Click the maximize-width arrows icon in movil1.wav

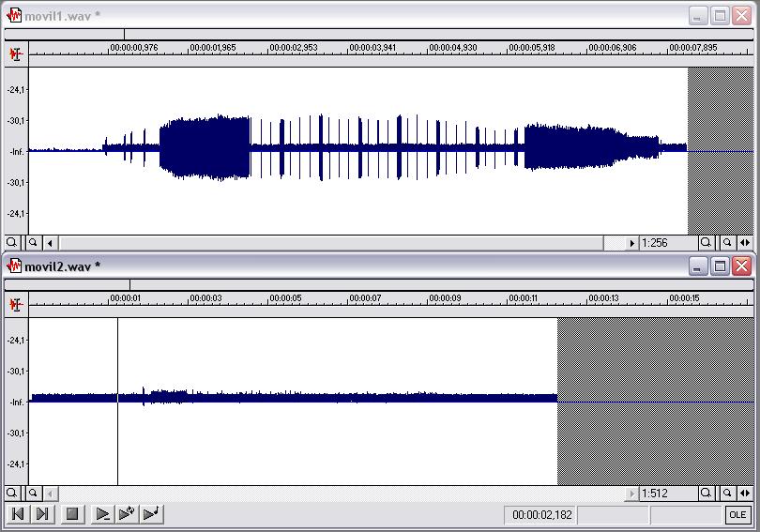tap(745, 242)
